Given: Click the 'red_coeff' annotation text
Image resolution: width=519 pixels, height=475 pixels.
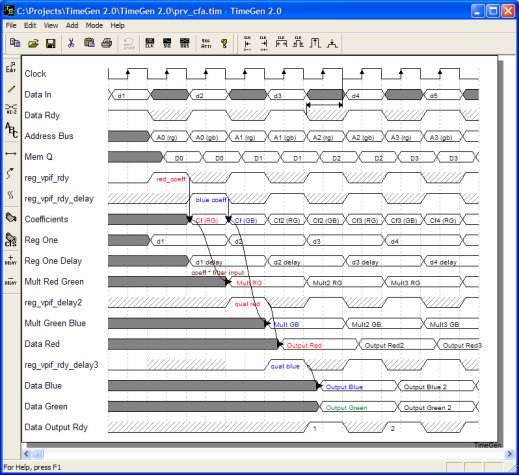Looking at the screenshot, I should [x=171, y=179].
